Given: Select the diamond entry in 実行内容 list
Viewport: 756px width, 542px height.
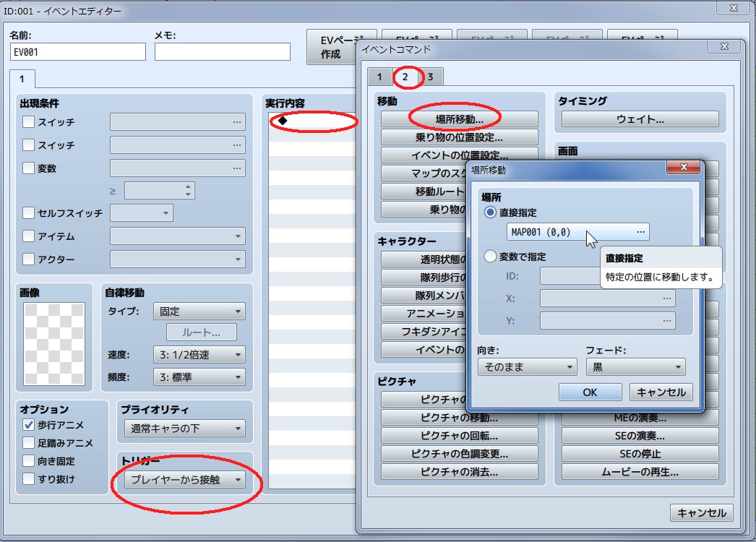Looking at the screenshot, I should pos(283,121).
